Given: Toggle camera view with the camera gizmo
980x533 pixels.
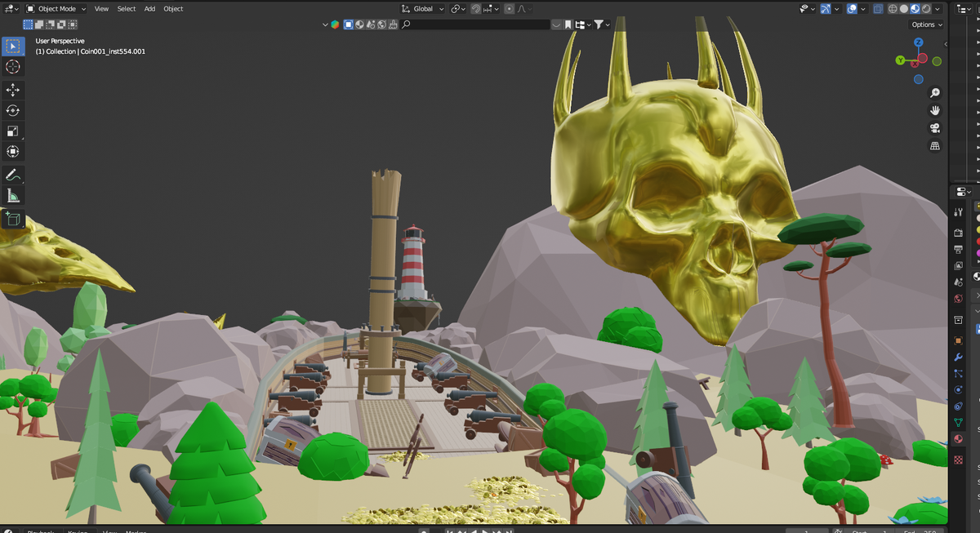Looking at the screenshot, I should pyautogui.click(x=935, y=128).
